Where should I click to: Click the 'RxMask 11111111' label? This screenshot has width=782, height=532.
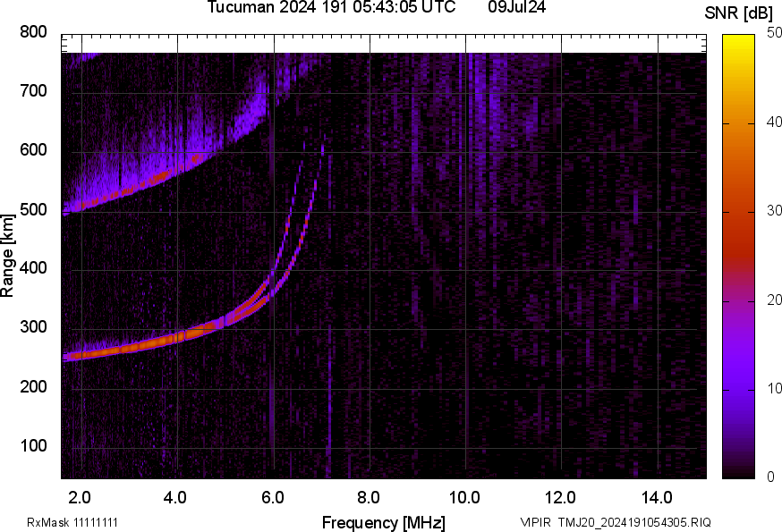[72, 522]
